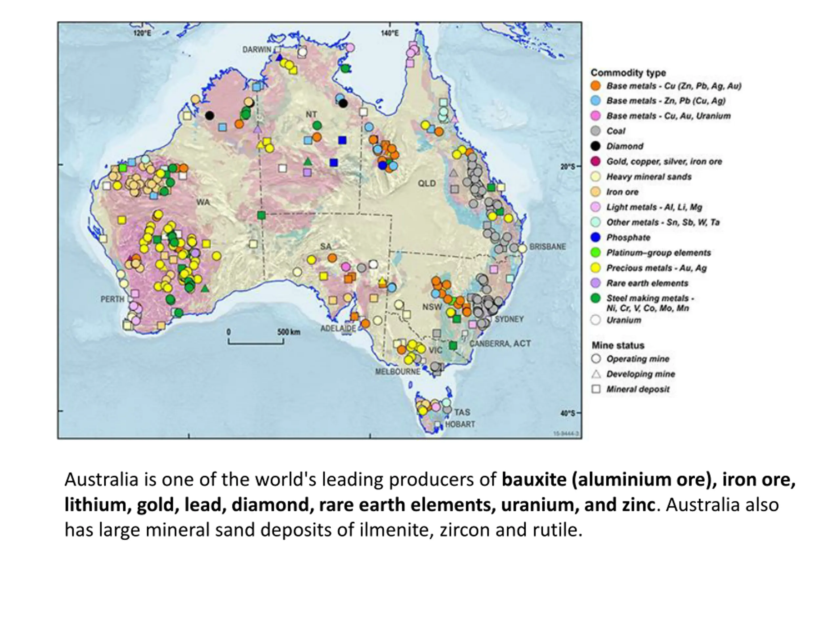Click the Operating mine circle symbol

pyautogui.click(x=596, y=359)
